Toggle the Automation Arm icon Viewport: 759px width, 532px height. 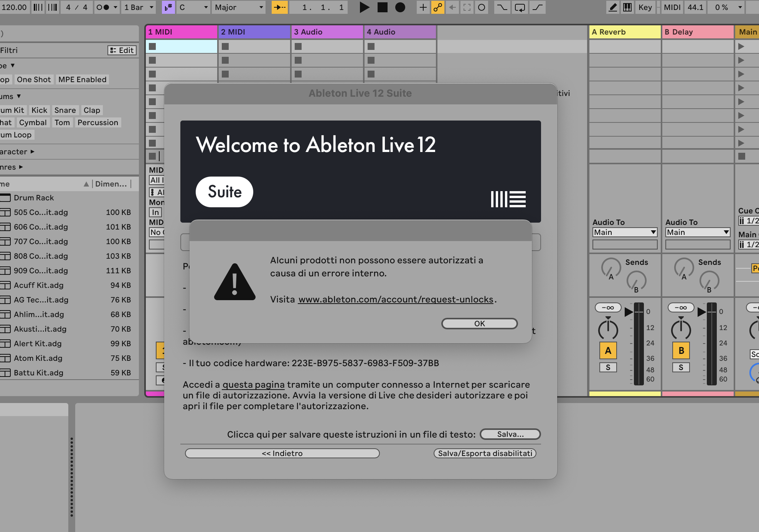pos(437,7)
